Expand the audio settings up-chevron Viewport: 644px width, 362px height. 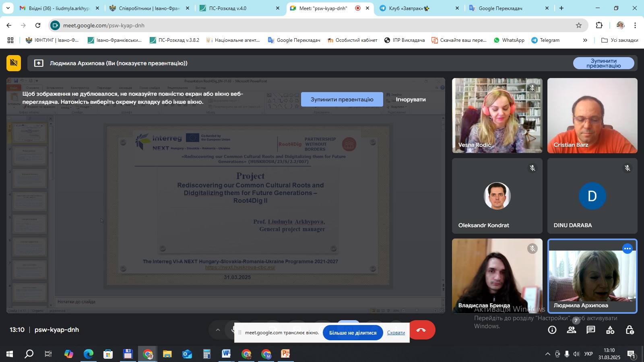coord(218,330)
